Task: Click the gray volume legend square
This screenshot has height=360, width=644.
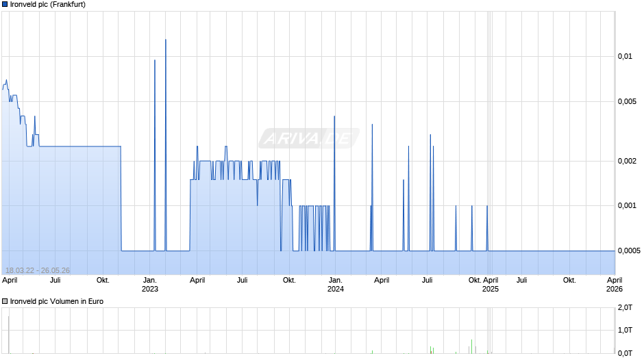Action: point(5,301)
